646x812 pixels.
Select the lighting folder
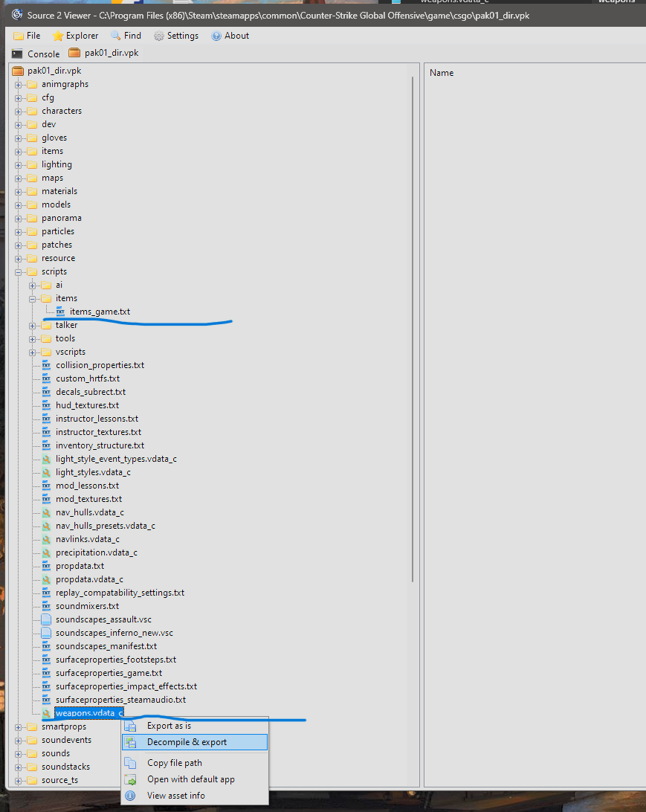(57, 164)
